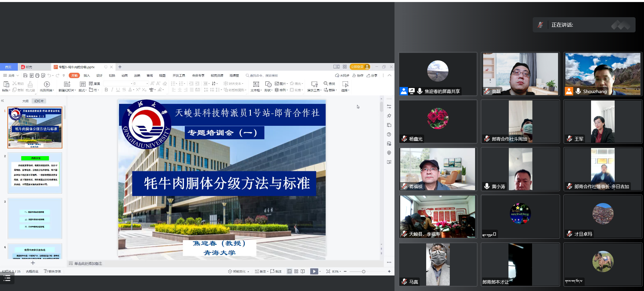The width and height of the screenshot is (644, 291).
Task: Toggle normal view icon in status bar
Action: [289, 271]
